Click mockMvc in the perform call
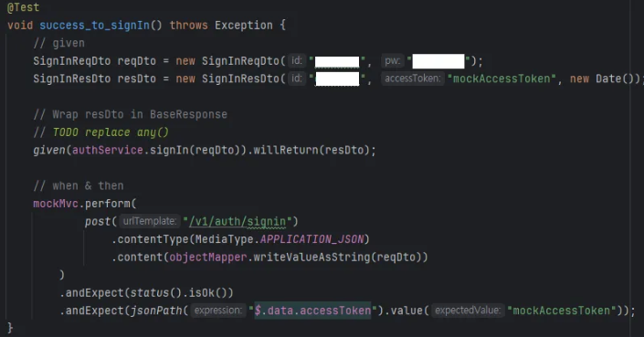The height and width of the screenshot is (337, 644). pos(56,204)
